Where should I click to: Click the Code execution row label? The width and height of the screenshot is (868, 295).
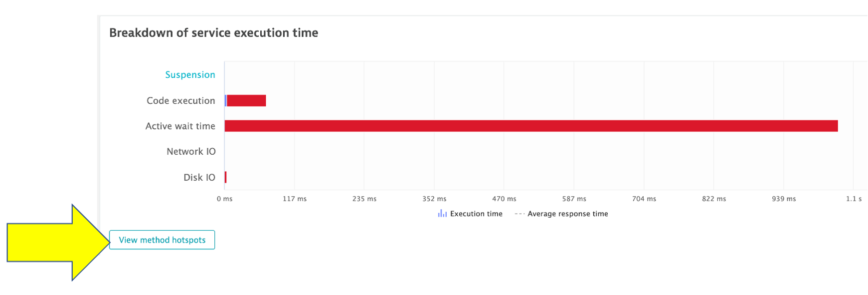[x=180, y=101]
